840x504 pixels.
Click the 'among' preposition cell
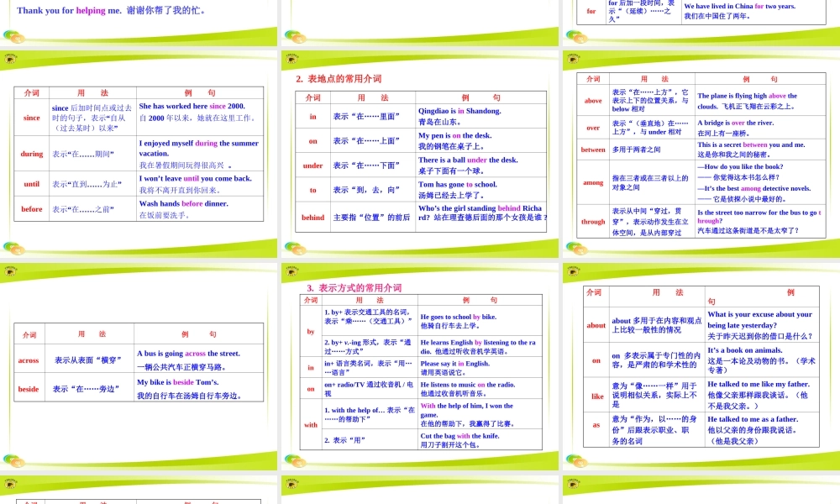tap(593, 182)
